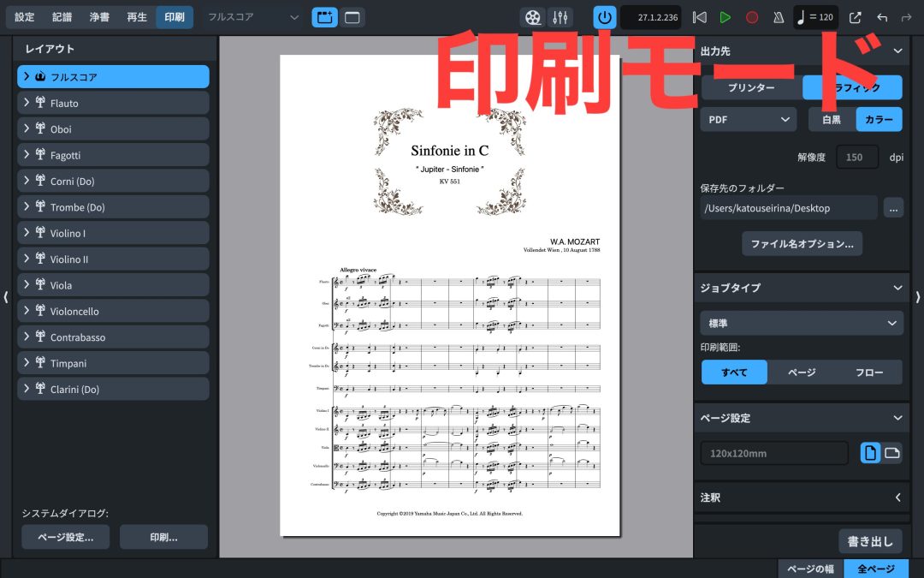Click the export share arrow icon

pyautogui.click(x=855, y=17)
